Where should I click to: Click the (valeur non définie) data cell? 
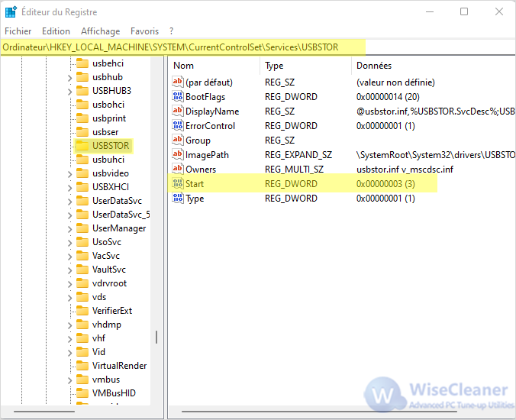pos(395,82)
